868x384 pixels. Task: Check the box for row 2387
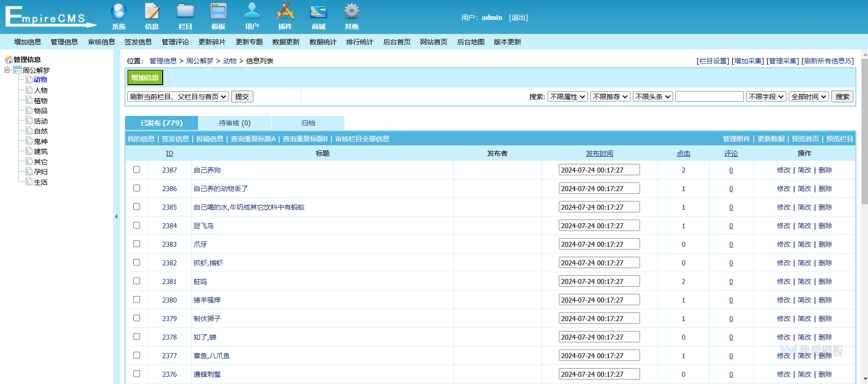(136, 169)
